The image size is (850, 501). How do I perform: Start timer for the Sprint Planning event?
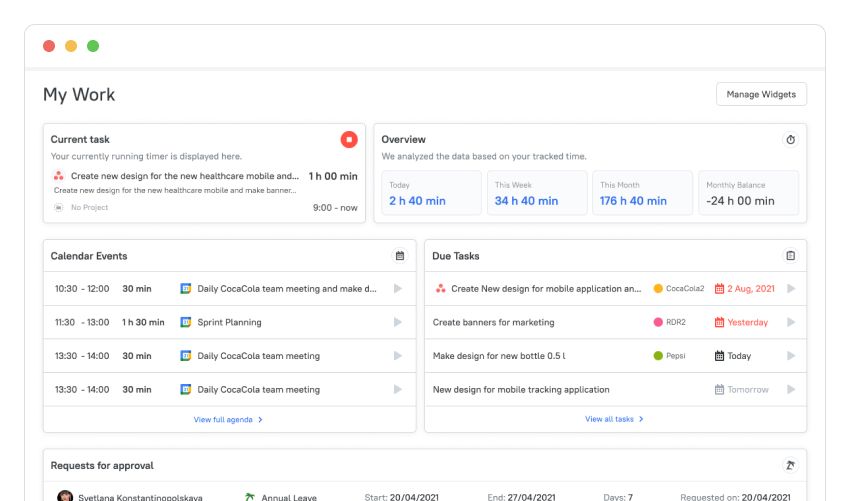pos(398,322)
